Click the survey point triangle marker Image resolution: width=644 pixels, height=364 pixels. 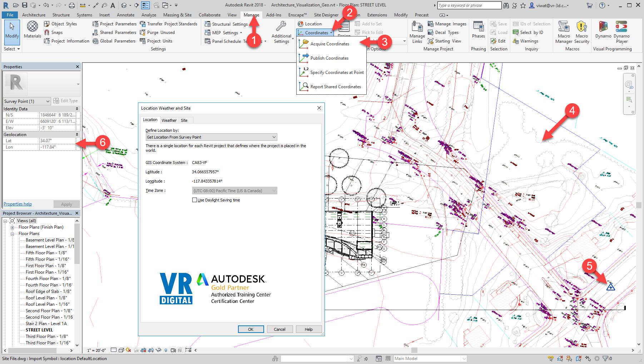tap(610, 286)
